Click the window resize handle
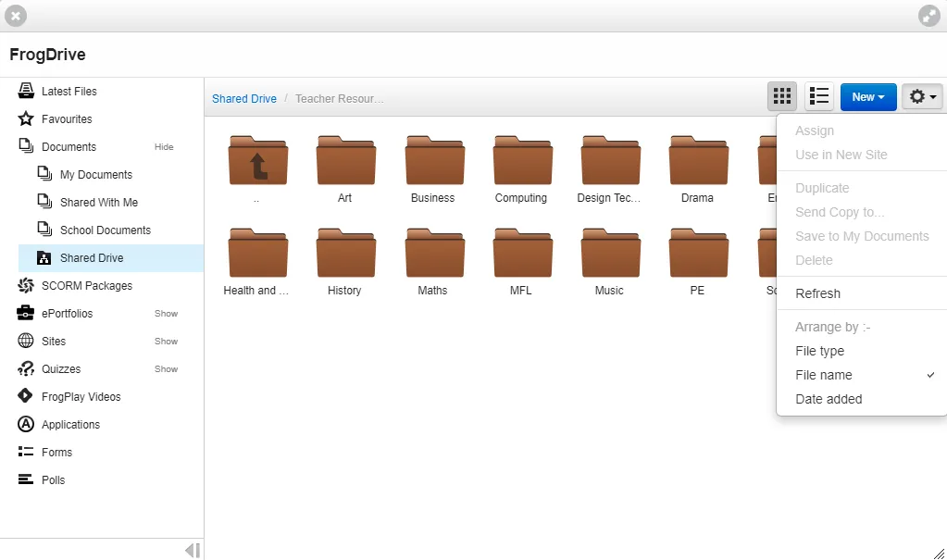The width and height of the screenshot is (947, 560). click(940, 553)
